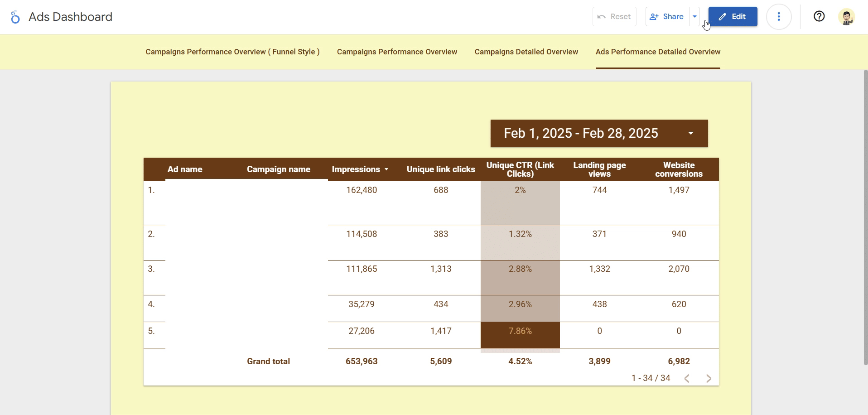Screen dimensions: 868x415
Task: Click website conversions value 940
Action: [x=679, y=234]
